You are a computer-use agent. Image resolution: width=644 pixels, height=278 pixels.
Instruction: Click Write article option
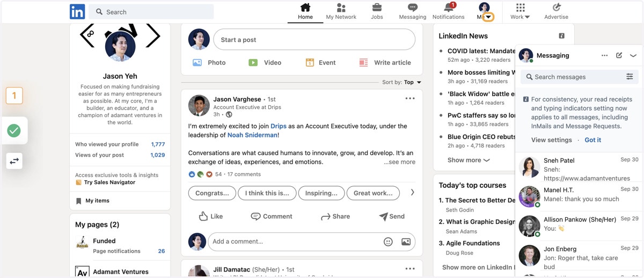point(385,63)
